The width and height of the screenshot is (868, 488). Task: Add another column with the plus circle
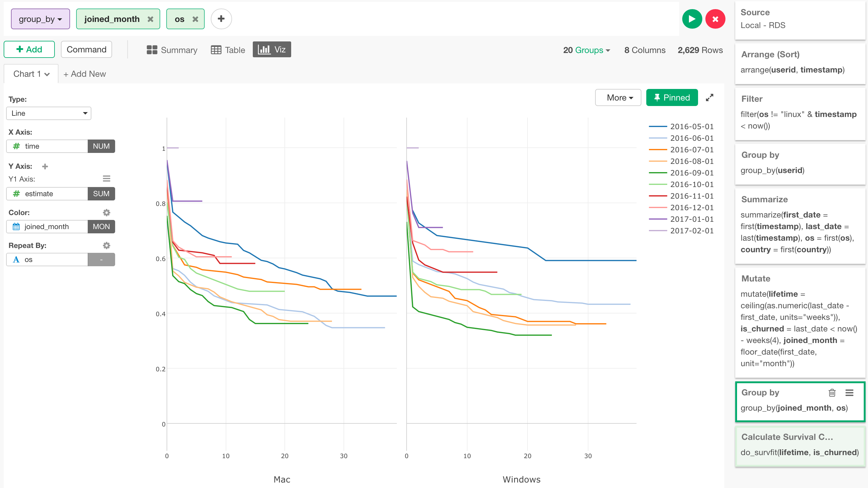pyautogui.click(x=221, y=19)
